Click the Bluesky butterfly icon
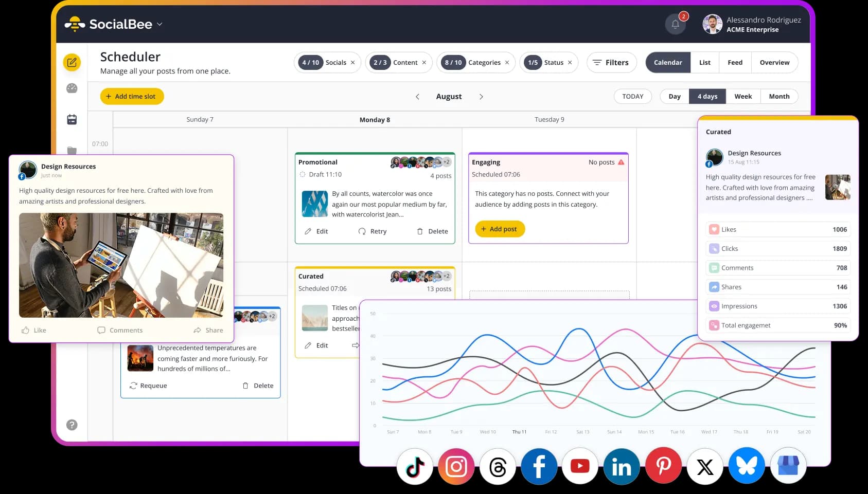Image resolution: width=868 pixels, height=494 pixels. click(746, 466)
